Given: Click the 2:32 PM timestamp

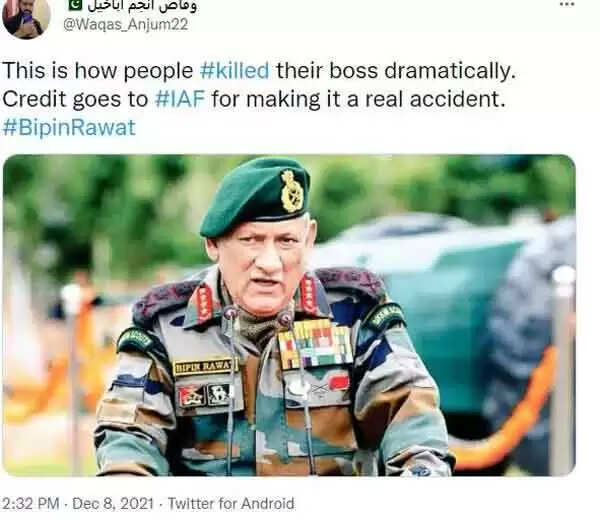Looking at the screenshot, I should click(31, 504).
